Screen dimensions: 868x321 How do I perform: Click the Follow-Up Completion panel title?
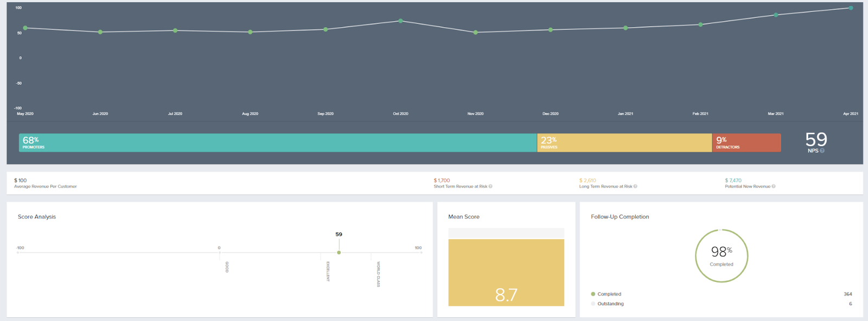pyautogui.click(x=620, y=217)
